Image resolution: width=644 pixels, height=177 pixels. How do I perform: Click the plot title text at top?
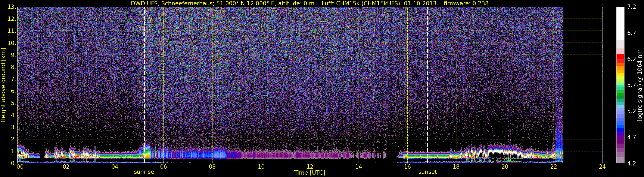point(309,3)
